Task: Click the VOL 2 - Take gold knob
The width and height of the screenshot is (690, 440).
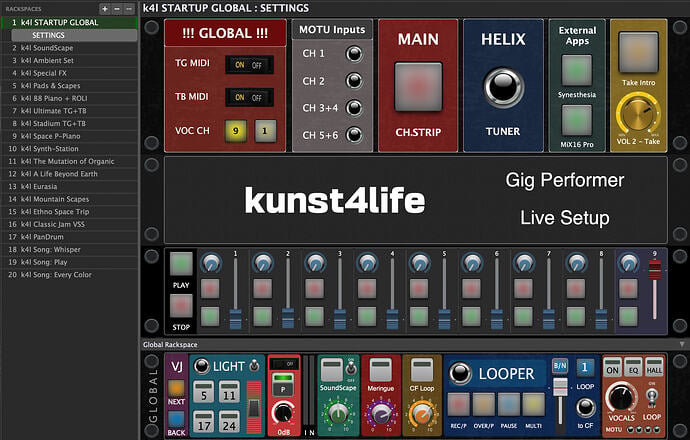Action: point(638,116)
